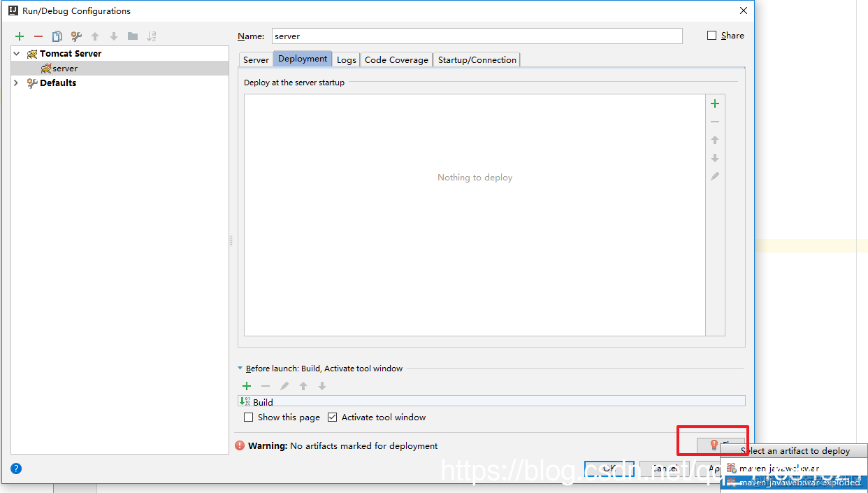This screenshot has width=868, height=493.
Task: Remove the selected configuration with the red minus
Action: coord(38,36)
